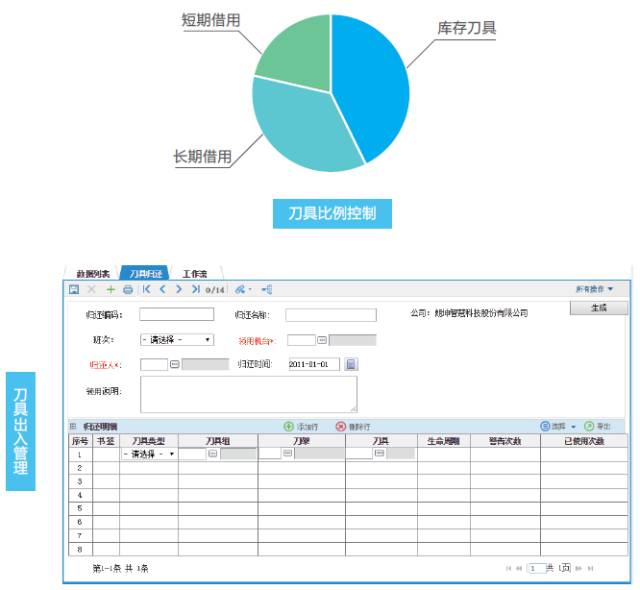Go to first page in grid pager

point(508,568)
